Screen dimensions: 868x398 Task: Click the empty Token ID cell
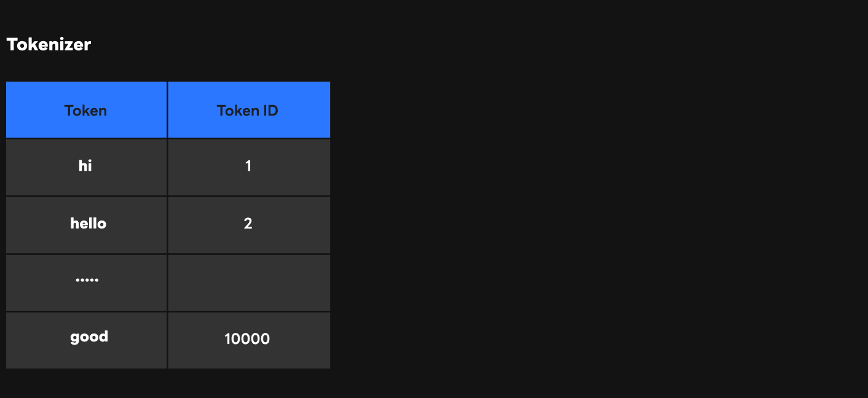(249, 283)
